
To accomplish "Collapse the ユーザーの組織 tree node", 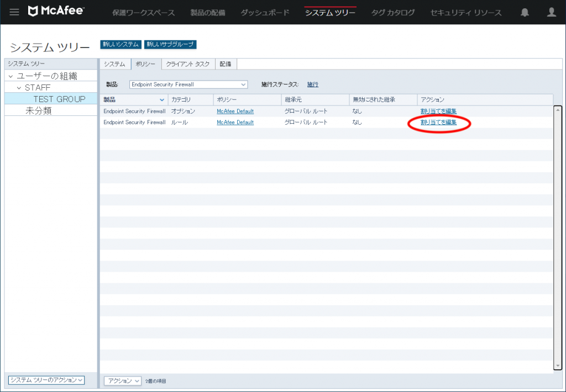I will [11, 76].
